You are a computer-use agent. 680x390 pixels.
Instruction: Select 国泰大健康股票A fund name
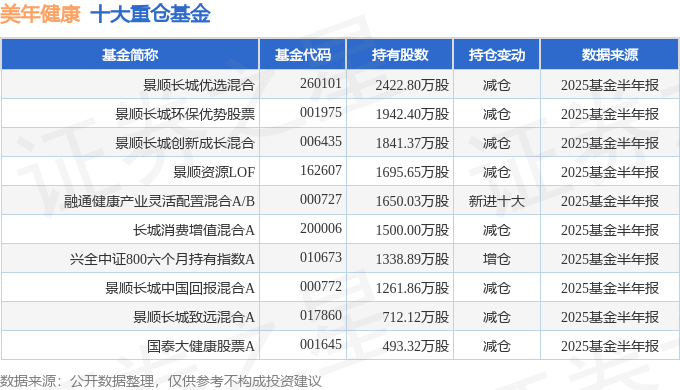(200, 346)
